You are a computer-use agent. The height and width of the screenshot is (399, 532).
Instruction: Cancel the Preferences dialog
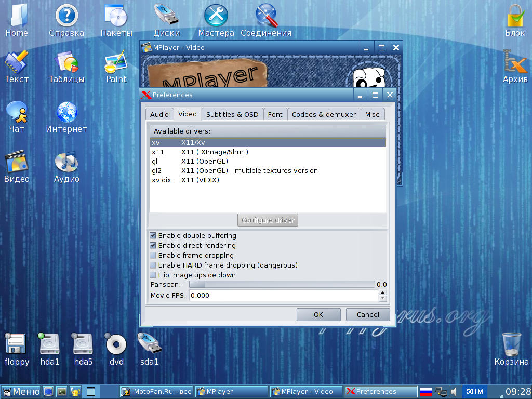(368, 314)
